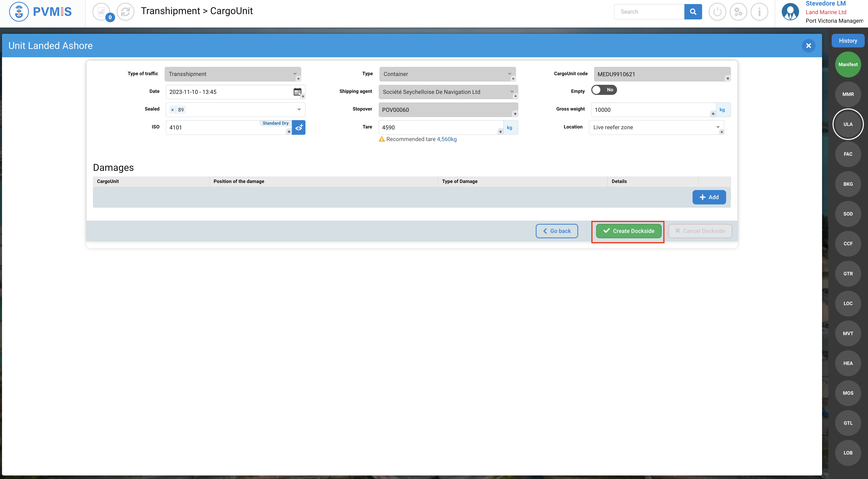Click recommended tare 4,560kg link
This screenshot has height=479, width=868.
tap(446, 139)
